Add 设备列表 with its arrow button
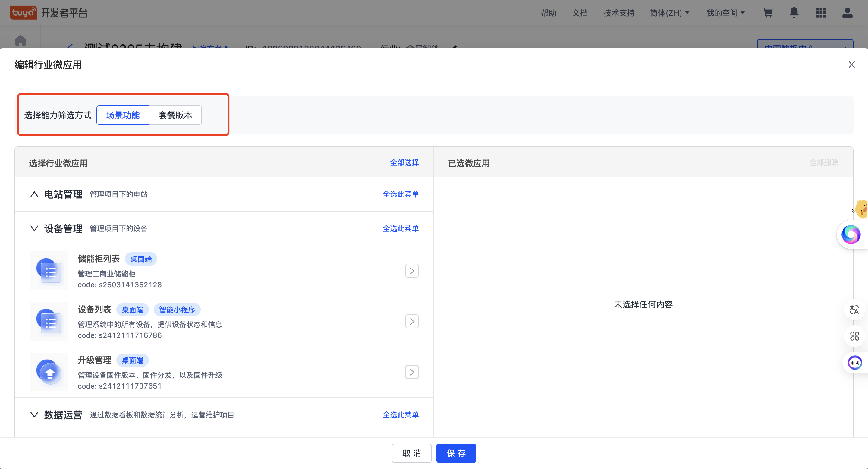This screenshot has height=469, width=868. (x=412, y=321)
